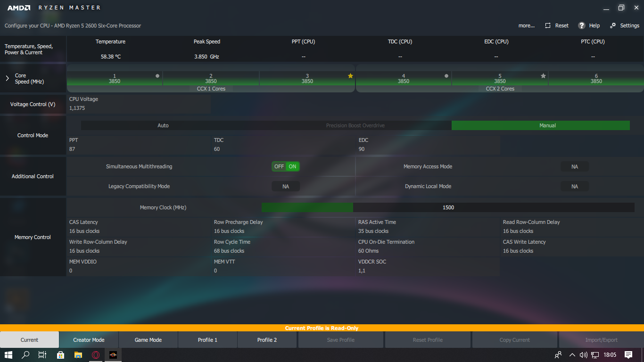
Task: Click the temperature reading 58.38 °C
Action: (110, 57)
